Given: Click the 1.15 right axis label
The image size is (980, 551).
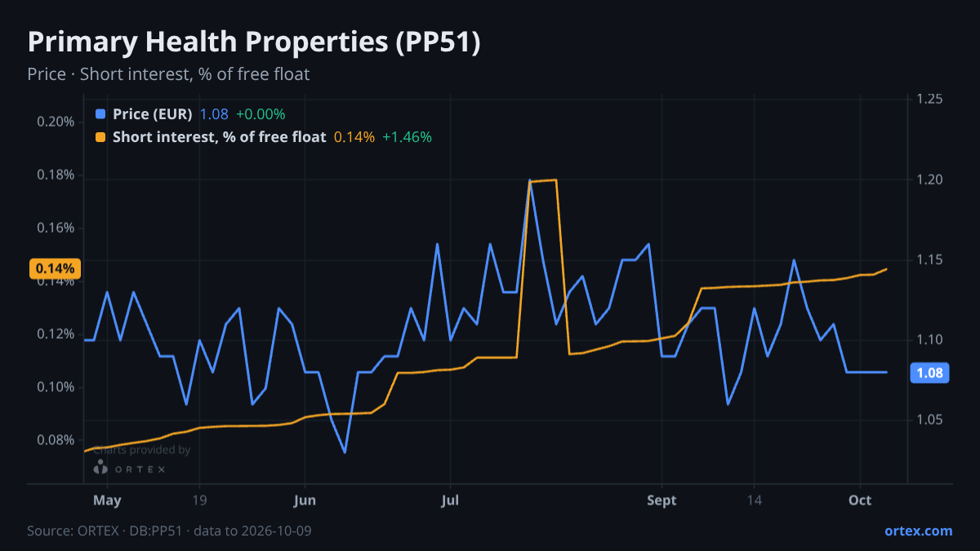Looking at the screenshot, I should (x=930, y=260).
